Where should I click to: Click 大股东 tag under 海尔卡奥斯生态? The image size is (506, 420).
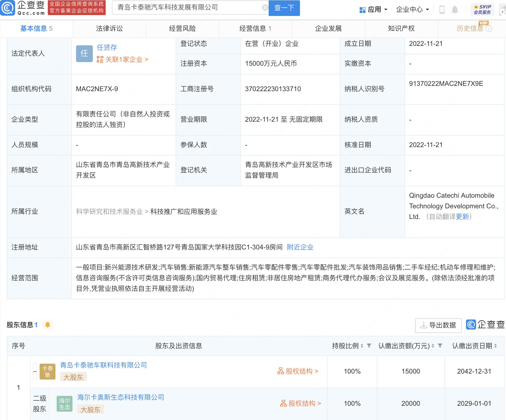pyautogui.click(x=90, y=410)
